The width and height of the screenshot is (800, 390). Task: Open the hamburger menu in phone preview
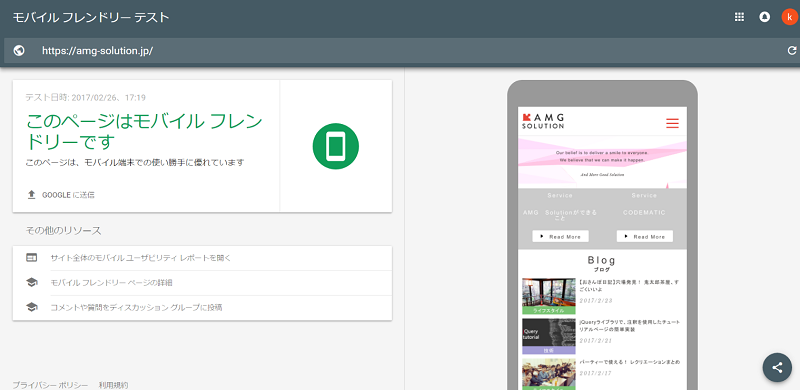(x=672, y=123)
